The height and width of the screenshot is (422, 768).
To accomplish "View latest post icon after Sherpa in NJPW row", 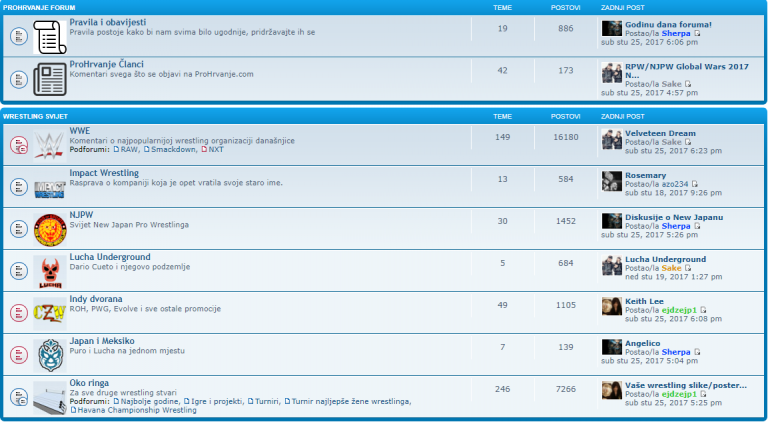I will coord(697,227).
